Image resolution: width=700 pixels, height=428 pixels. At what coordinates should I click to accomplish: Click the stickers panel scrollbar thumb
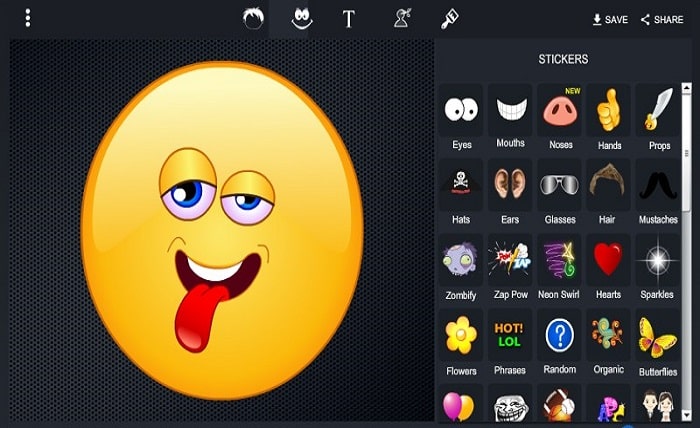[687, 153]
